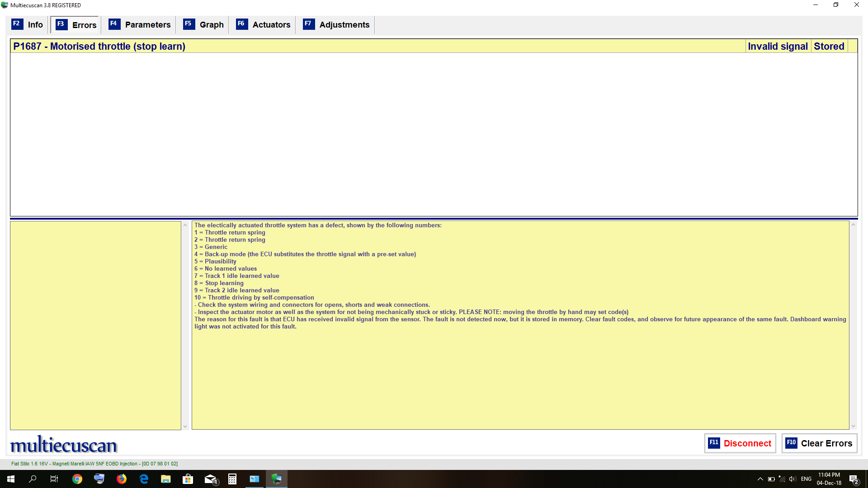
Task: Switch to the Parameters tab
Action: click(x=140, y=25)
